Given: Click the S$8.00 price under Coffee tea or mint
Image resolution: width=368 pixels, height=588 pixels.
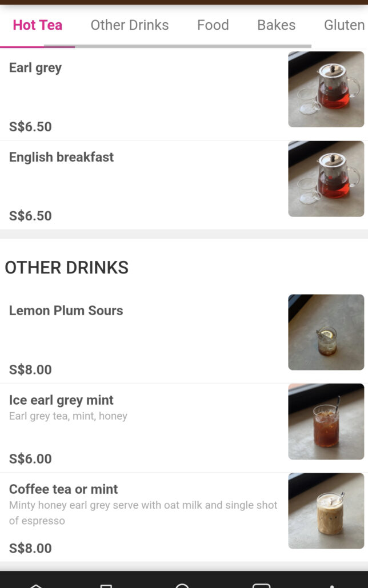Looking at the screenshot, I should [x=30, y=548].
